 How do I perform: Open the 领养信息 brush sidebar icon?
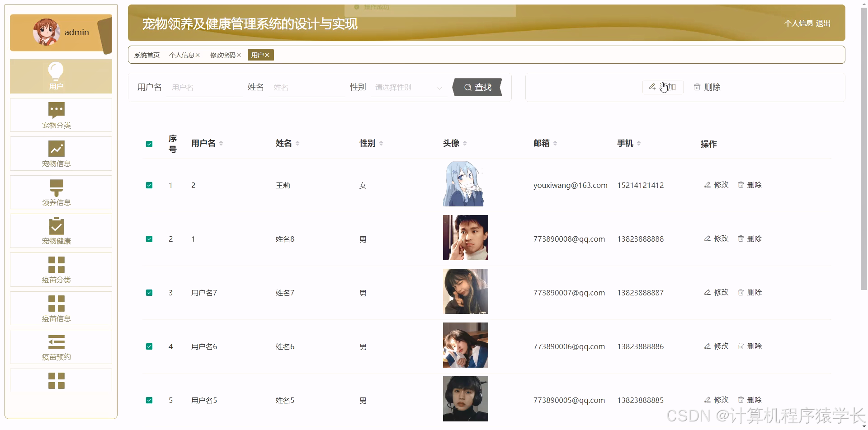[x=57, y=187]
